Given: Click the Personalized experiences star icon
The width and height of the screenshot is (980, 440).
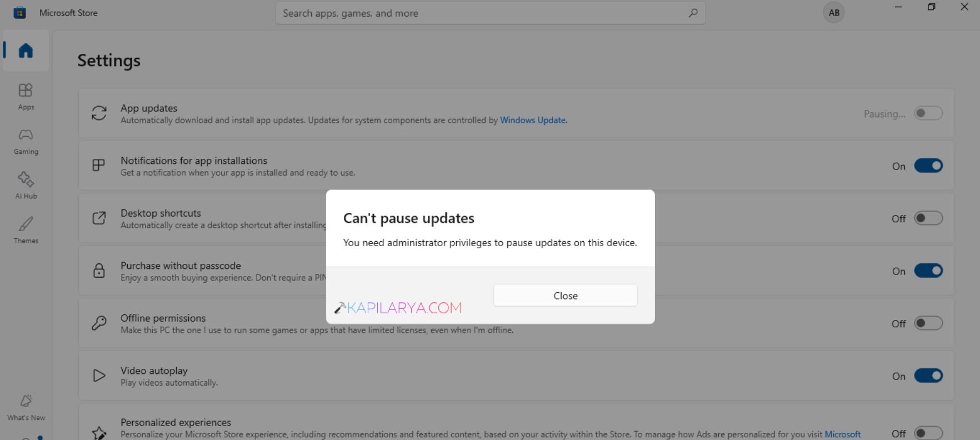Looking at the screenshot, I should 99,433.
